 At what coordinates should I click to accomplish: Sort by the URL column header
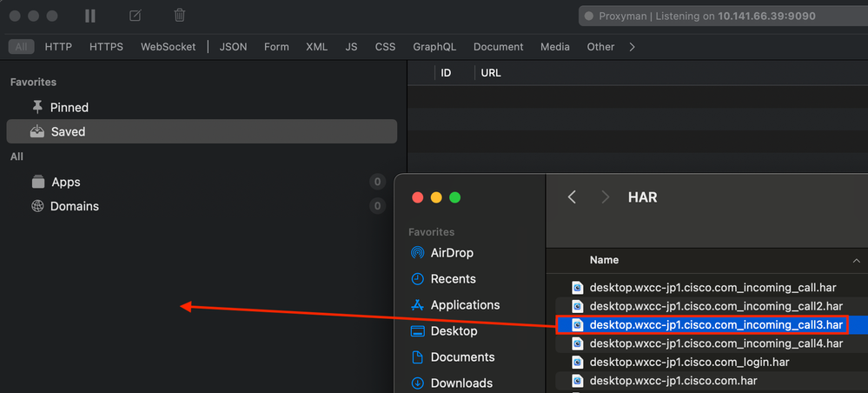[x=491, y=73]
